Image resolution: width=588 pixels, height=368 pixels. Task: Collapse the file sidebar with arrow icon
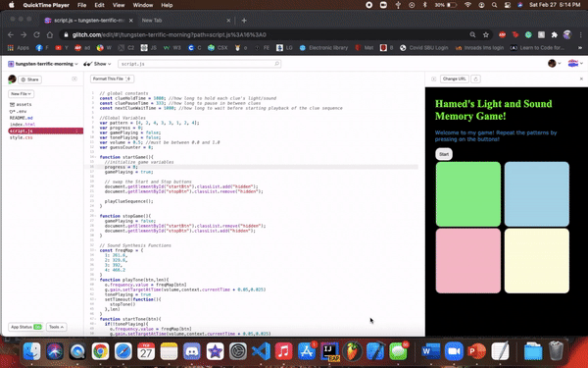pos(74,79)
